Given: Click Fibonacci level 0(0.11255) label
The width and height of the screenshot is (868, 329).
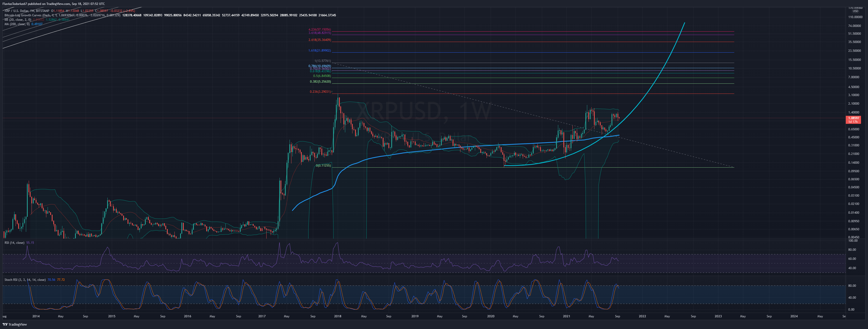Looking at the screenshot, I should pyautogui.click(x=323, y=166).
